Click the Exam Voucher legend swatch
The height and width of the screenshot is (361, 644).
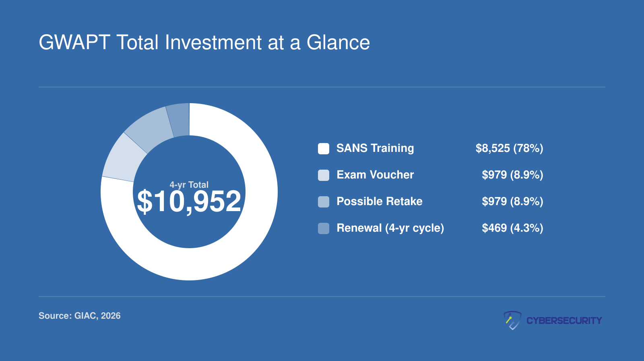(324, 175)
